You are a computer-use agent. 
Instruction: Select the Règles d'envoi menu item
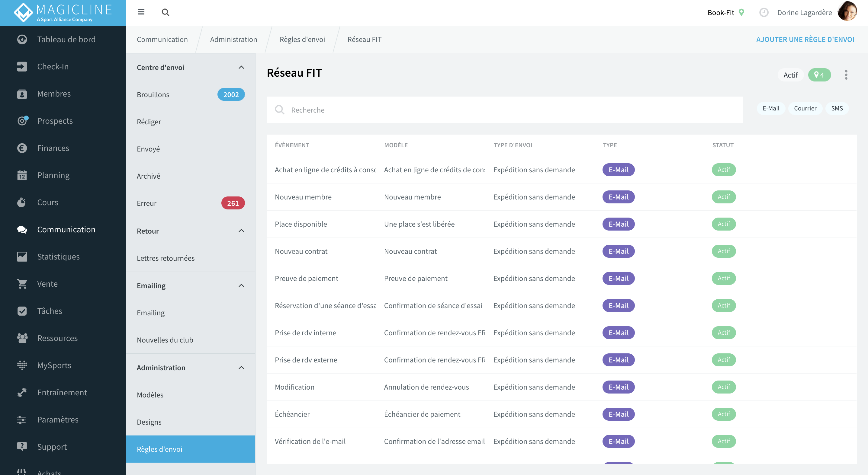click(x=191, y=449)
